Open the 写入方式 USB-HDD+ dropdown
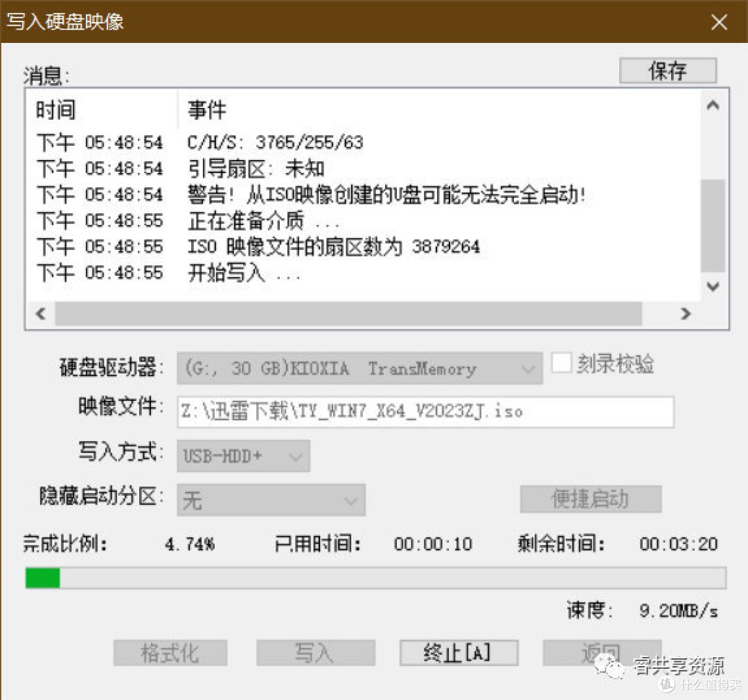748x700 pixels. pyautogui.click(x=296, y=456)
